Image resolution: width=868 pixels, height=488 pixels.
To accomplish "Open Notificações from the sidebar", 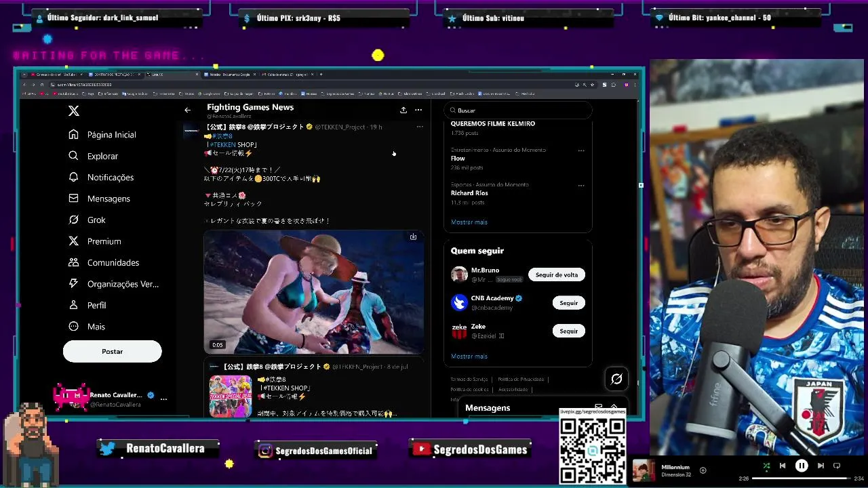I will click(x=101, y=177).
